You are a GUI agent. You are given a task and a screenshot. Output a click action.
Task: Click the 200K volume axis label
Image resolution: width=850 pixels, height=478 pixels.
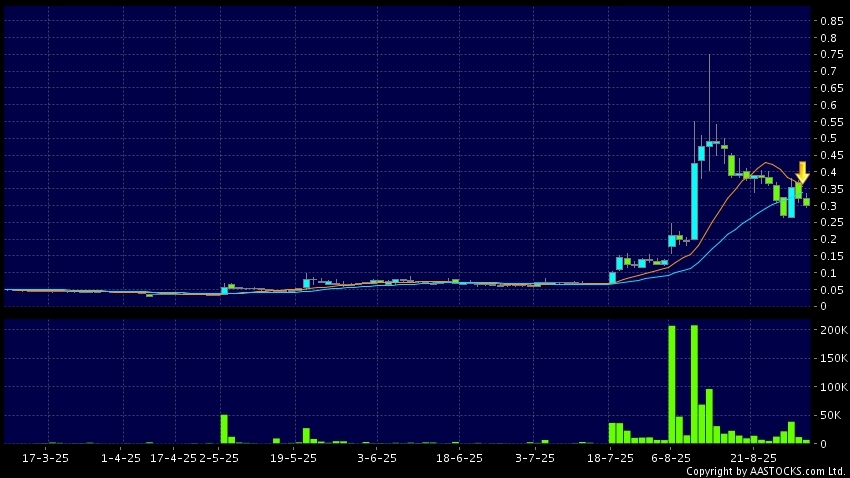click(x=834, y=330)
